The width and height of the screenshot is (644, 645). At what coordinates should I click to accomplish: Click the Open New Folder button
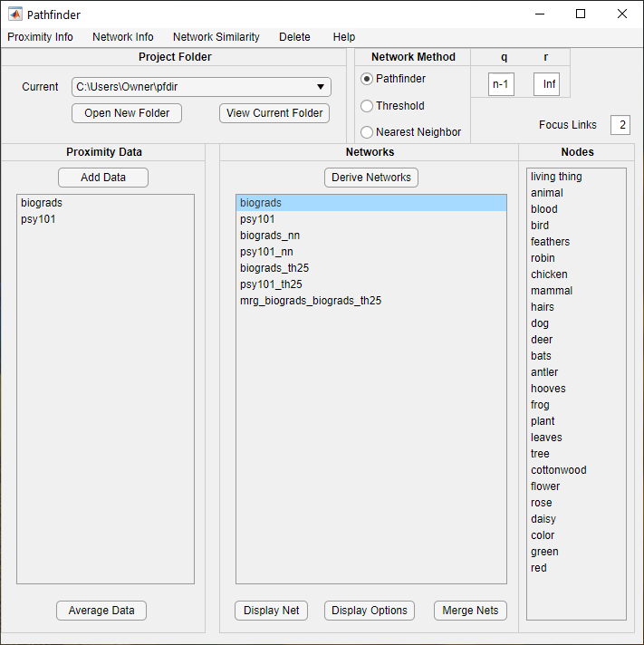[x=127, y=113]
